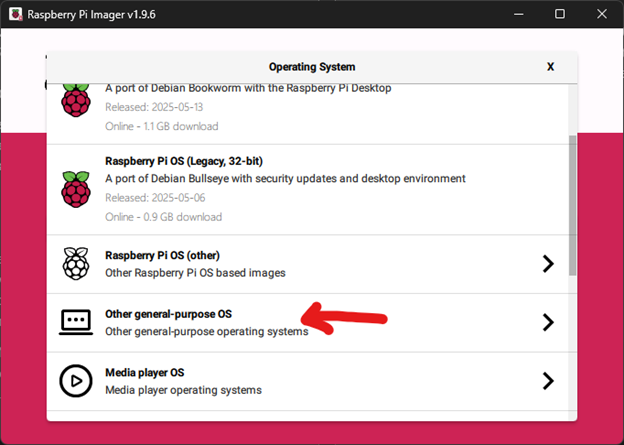
Task: Choose Other general-purpose operating systems description text
Action: 207,332
